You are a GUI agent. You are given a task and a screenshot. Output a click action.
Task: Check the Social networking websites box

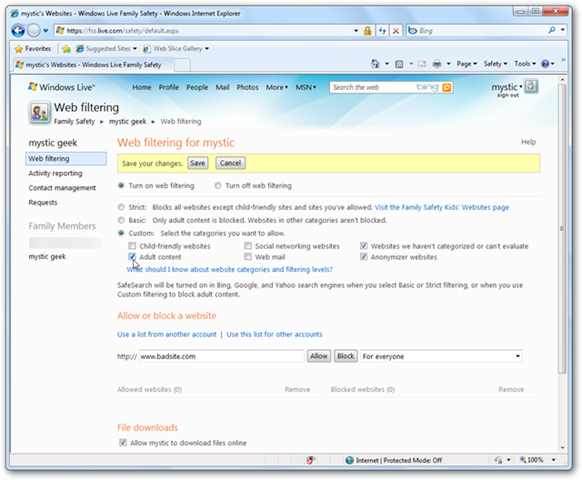click(x=248, y=246)
